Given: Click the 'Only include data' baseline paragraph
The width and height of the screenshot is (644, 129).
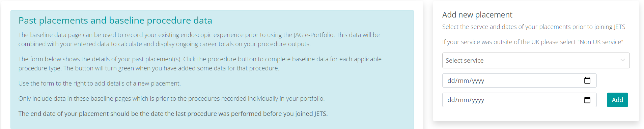Looking at the screenshot, I should 171,99.
